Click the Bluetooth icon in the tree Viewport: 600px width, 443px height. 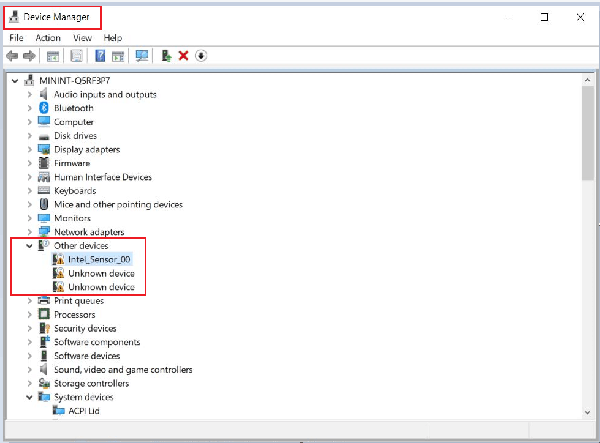[44, 108]
